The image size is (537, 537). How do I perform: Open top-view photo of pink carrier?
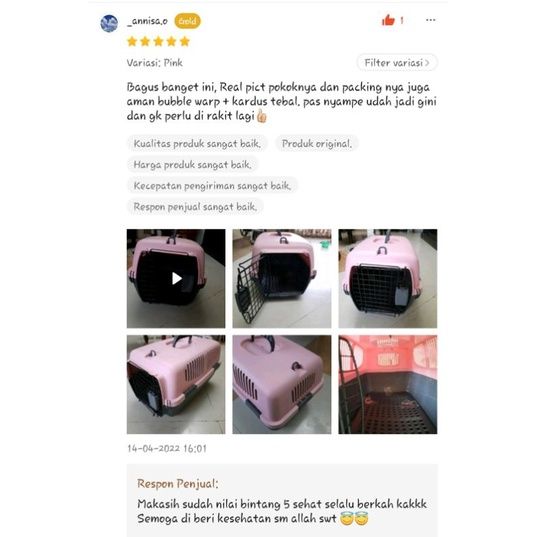[x=282, y=384]
